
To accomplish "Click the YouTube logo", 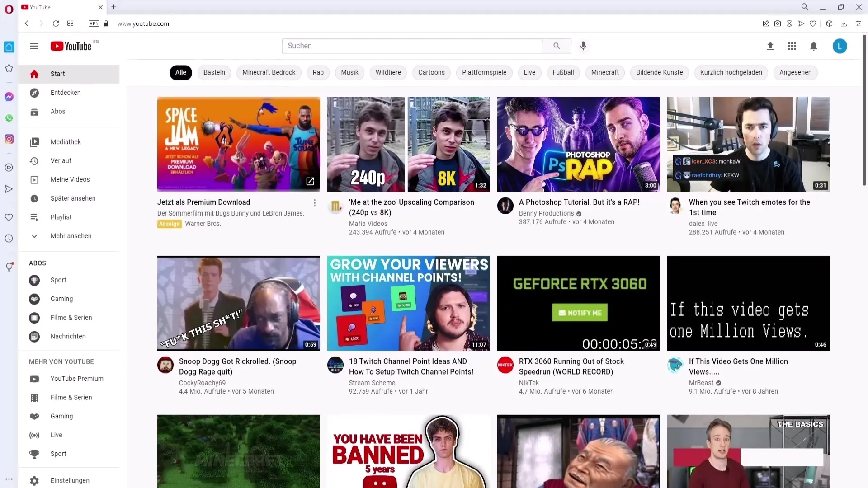I will click(x=71, y=46).
